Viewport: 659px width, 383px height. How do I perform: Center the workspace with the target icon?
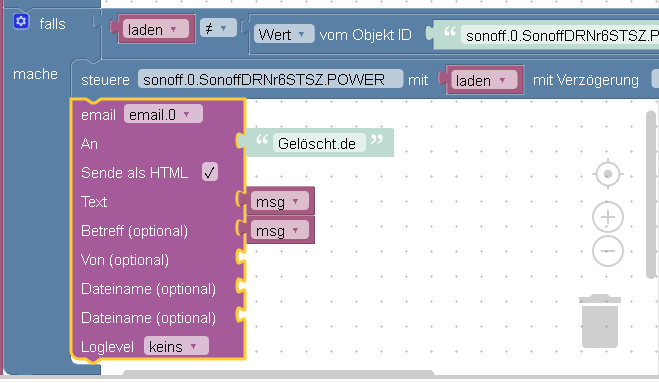tap(608, 174)
